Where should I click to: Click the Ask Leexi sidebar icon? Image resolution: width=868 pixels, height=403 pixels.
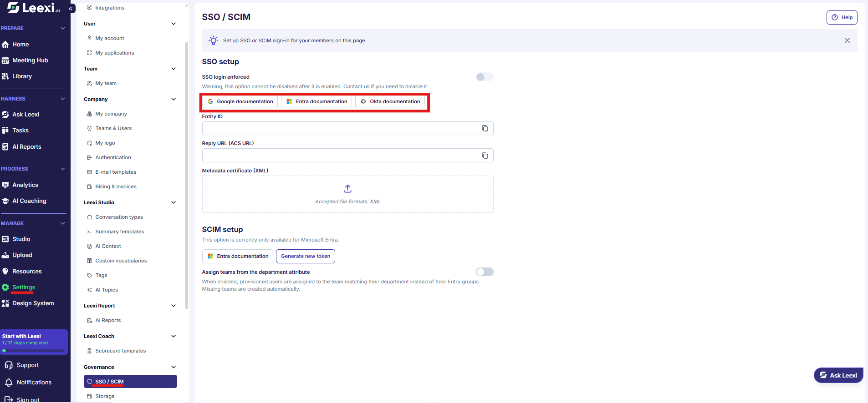click(x=5, y=115)
